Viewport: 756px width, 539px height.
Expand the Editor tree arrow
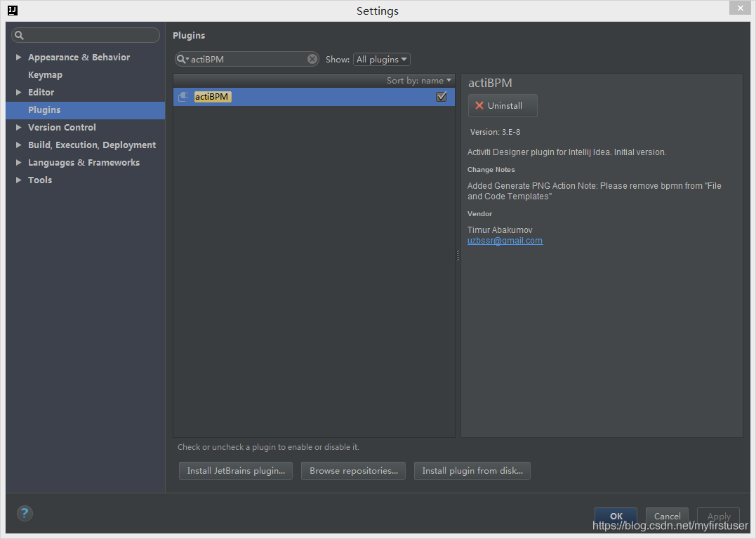[x=18, y=92]
